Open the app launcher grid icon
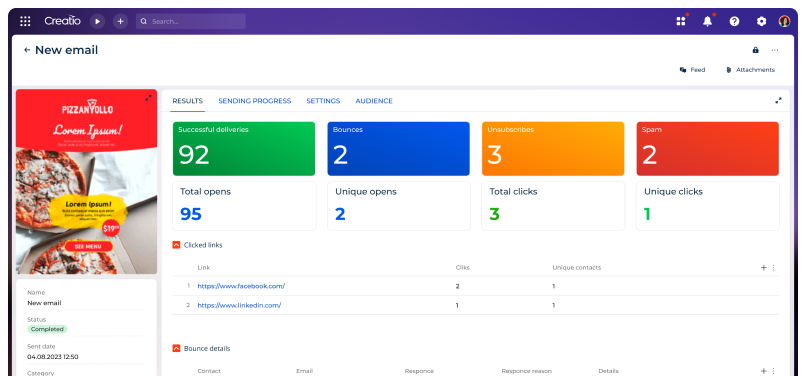Viewport: 806px width, 376px height. click(25, 21)
